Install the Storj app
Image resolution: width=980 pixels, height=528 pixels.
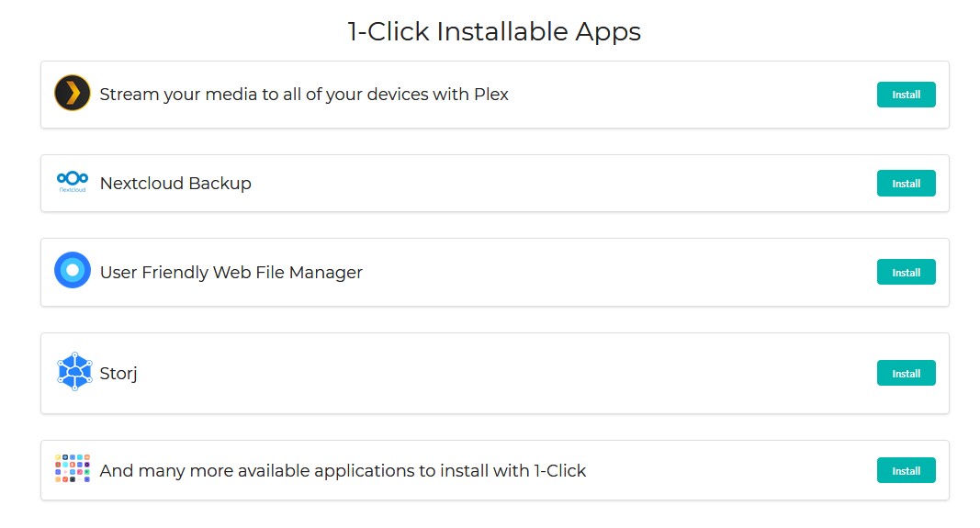tap(906, 373)
